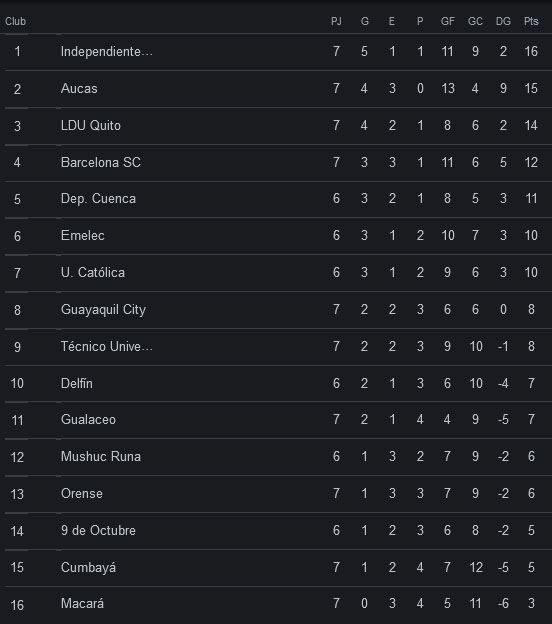Image resolution: width=552 pixels, height=624 pixels.
Task: Open Mushuc Runa team entry
Action: click(101, 456)
